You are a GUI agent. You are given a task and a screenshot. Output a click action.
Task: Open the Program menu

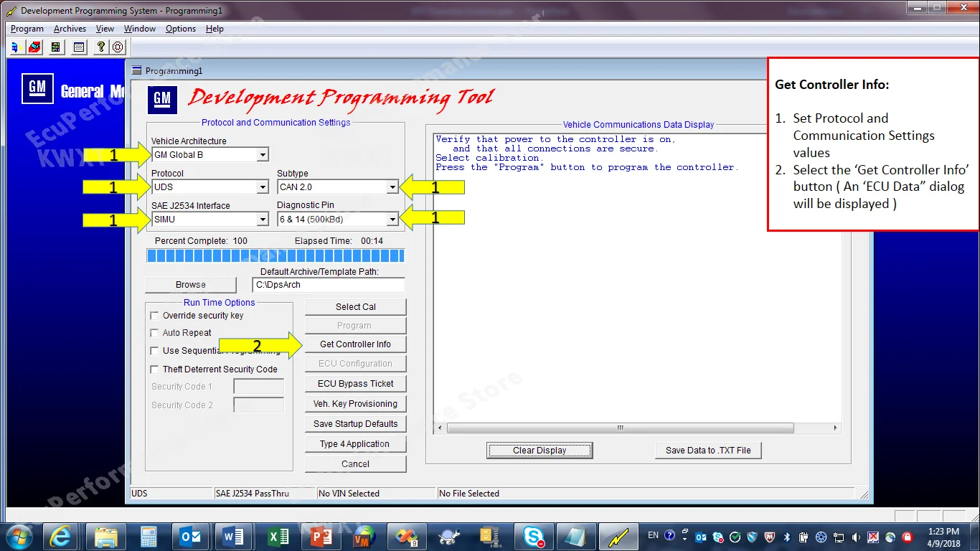point(27,29)
